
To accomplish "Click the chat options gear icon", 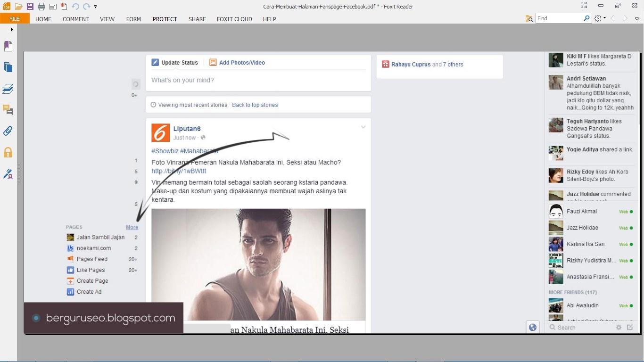I will tap(619, 328).
